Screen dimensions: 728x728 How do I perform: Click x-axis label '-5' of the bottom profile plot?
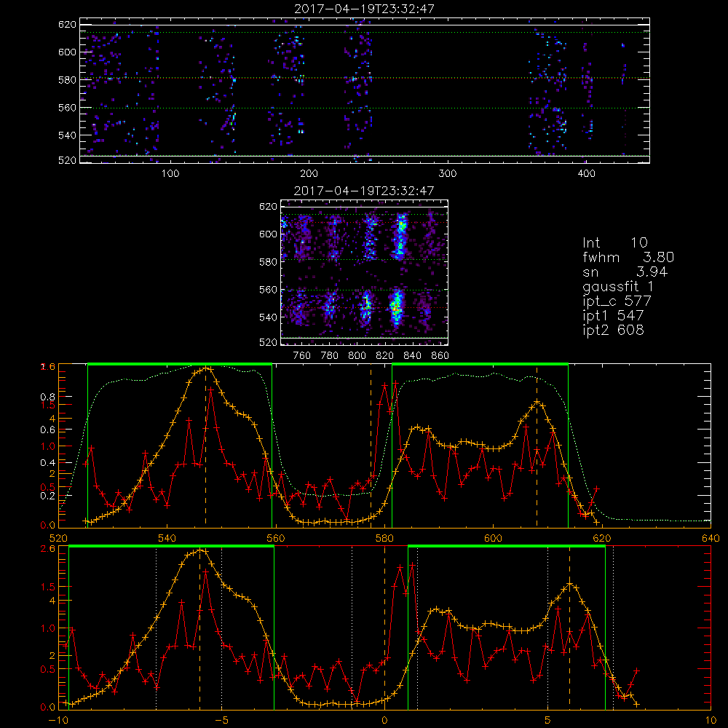coord(221,720)
